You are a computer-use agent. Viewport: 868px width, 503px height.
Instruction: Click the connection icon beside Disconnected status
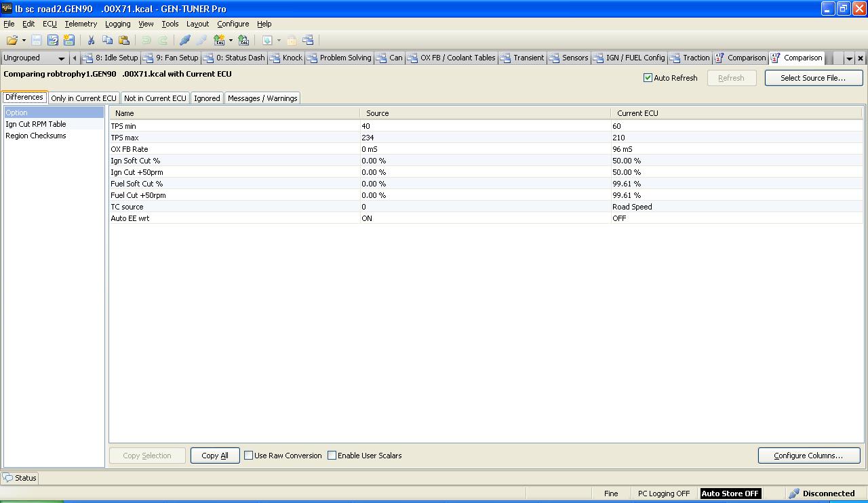794,494
